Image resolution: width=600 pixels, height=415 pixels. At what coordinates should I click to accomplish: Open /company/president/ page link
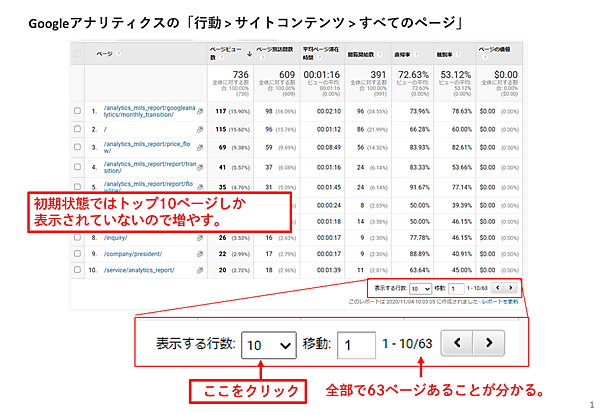(134, 254)
